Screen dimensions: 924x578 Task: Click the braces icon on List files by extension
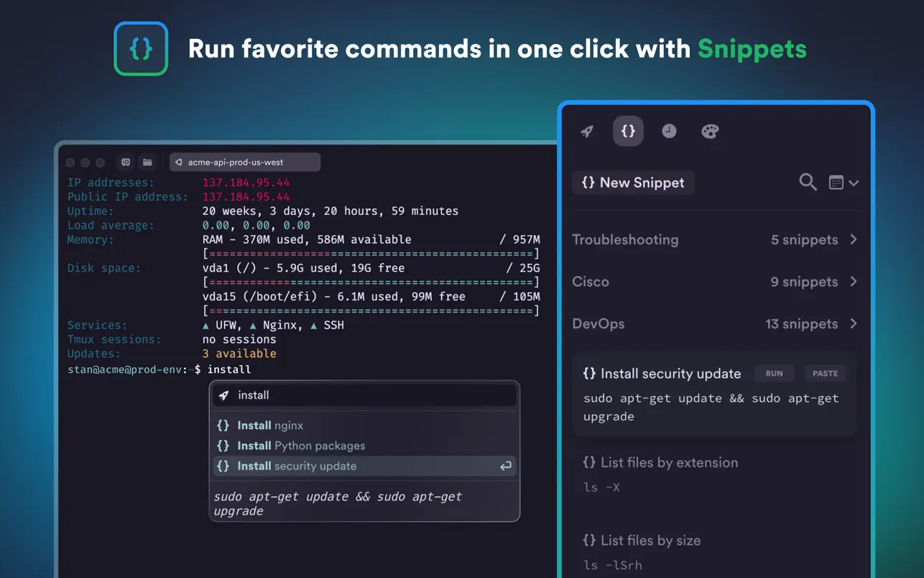click(x=590, y=462)
